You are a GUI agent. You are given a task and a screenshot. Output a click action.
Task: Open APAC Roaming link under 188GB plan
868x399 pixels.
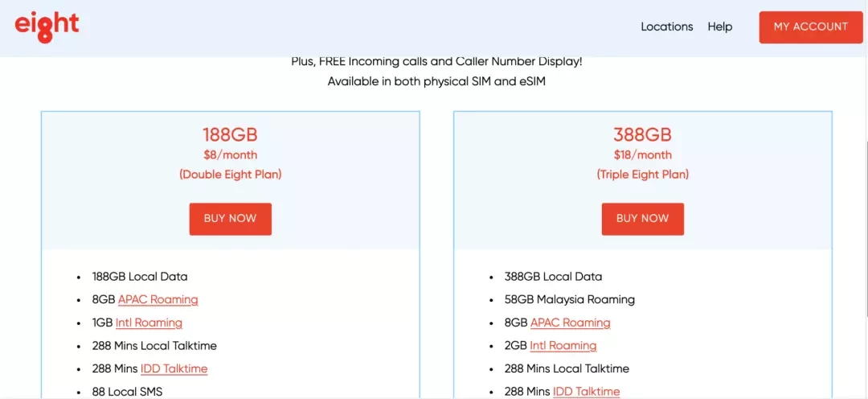[158, 300]
